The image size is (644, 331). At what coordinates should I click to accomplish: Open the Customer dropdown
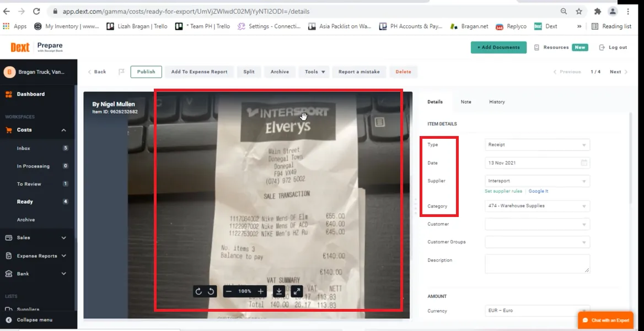537,224
